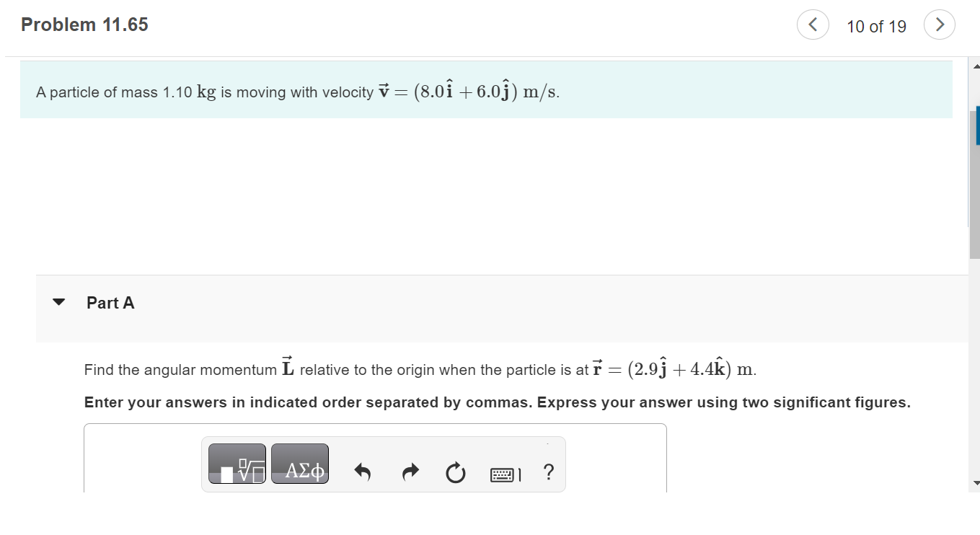The width and height of the screenshot is (980, 535).
Task: Select the highlighted problem statement text
Action: tap(298, 91)
